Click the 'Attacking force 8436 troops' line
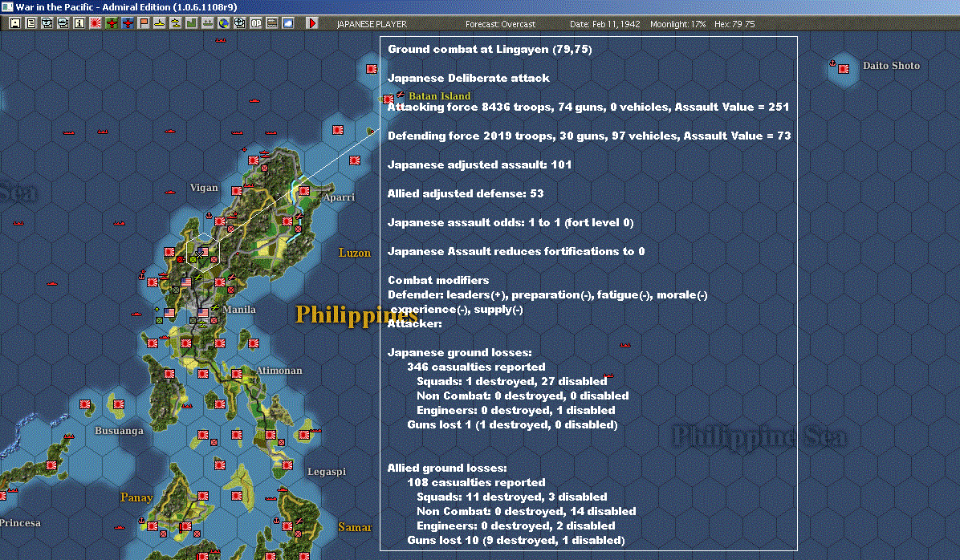This screenshot has width=960, height=560. coord(588,107)
